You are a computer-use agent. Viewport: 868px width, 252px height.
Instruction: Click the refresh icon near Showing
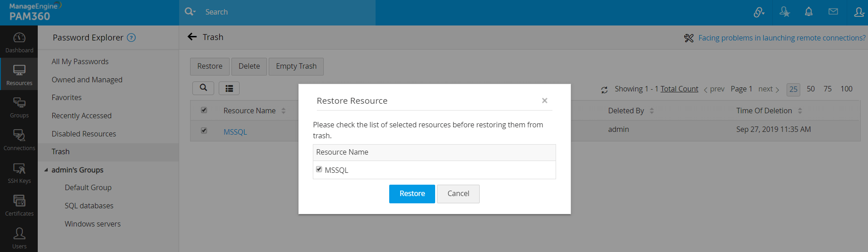604,90
